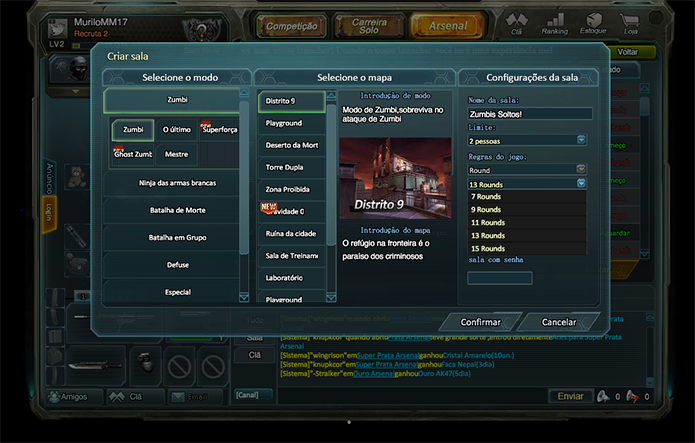The width and height of the screenshot is (695, 443).
Task: Open the Estoque box icon
Action: (593, 23)
